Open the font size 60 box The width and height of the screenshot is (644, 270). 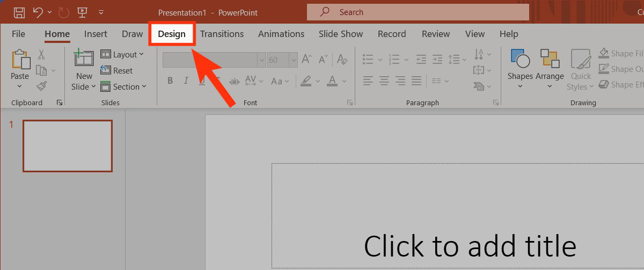[x=282, y=60]
